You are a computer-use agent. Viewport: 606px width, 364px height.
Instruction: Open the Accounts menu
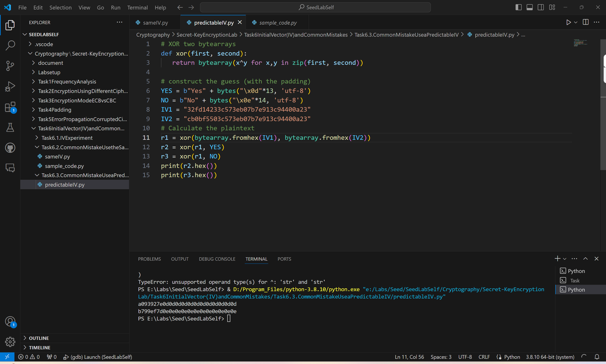click(x=10, y=322)
